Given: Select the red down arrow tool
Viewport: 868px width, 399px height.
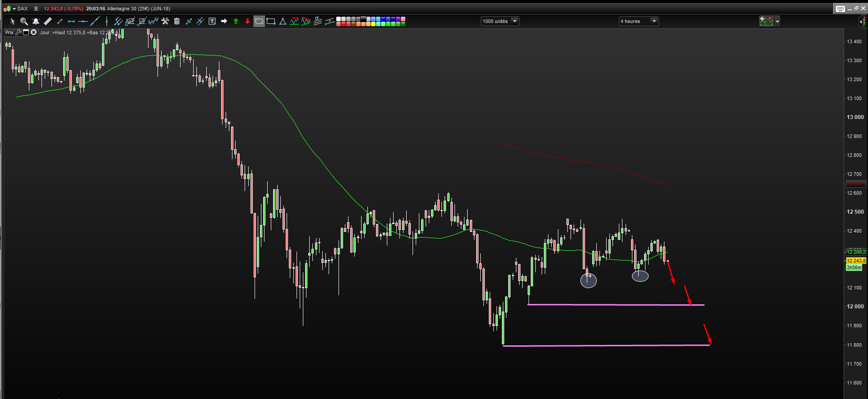Looking at the screenshot, I should (x=247, y=21).
